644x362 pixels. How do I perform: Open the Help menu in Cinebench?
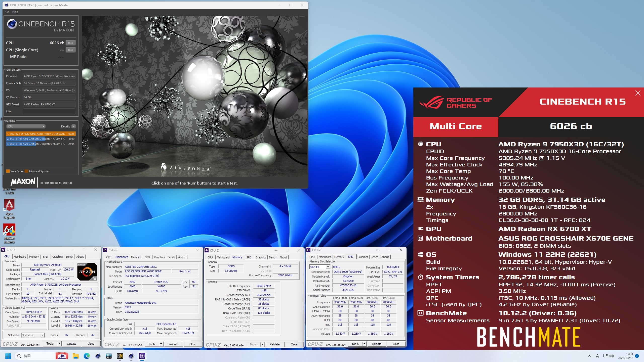pyautogui.click(x=15, y=12)
